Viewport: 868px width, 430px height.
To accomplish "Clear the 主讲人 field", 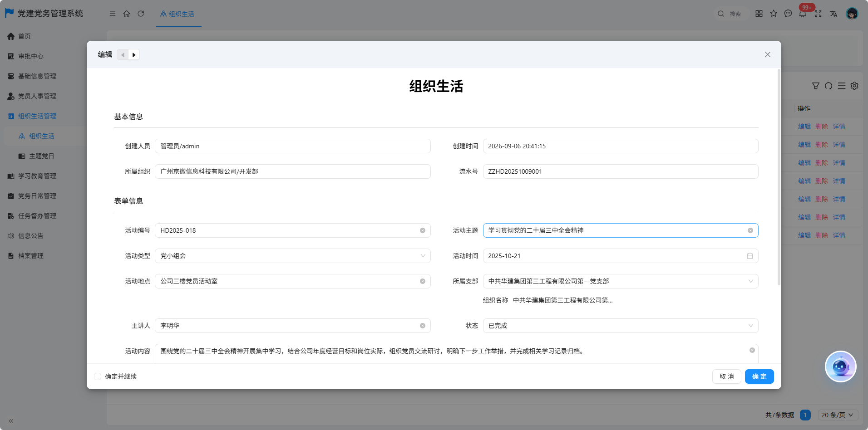I will 423,326.
